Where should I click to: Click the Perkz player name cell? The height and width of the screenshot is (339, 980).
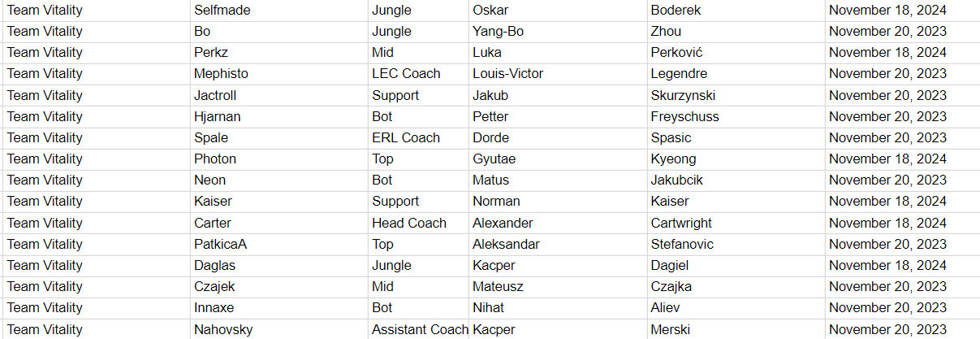pyautogui.click(x=278, y=53)
